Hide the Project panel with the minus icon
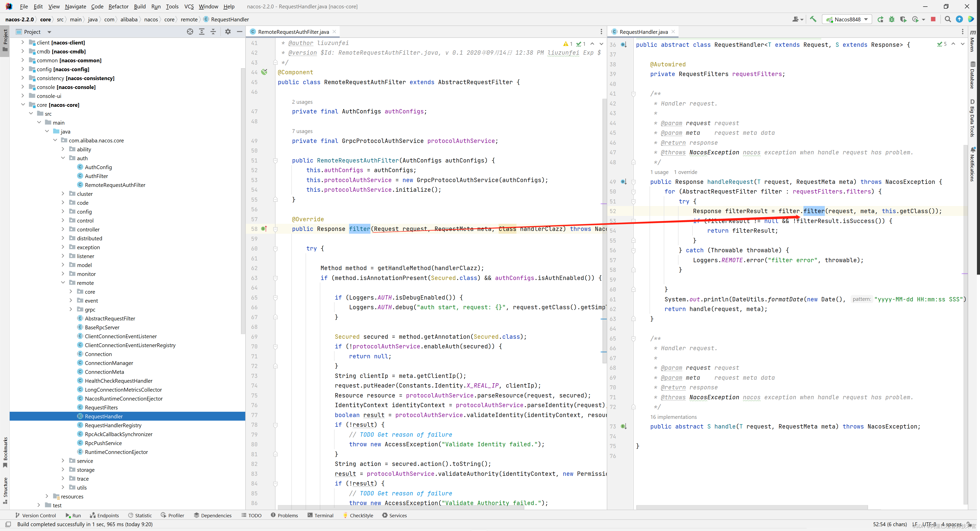 [239, 32]
